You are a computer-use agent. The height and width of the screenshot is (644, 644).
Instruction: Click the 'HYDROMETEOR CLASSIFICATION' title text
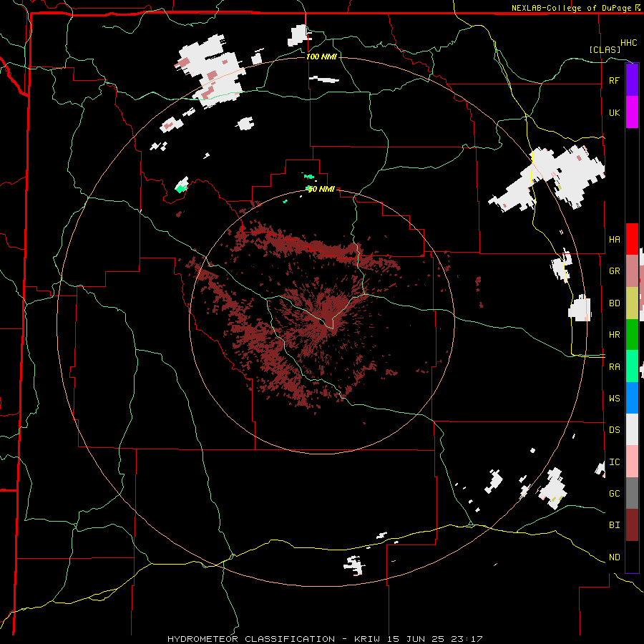(x=251, y=639)
